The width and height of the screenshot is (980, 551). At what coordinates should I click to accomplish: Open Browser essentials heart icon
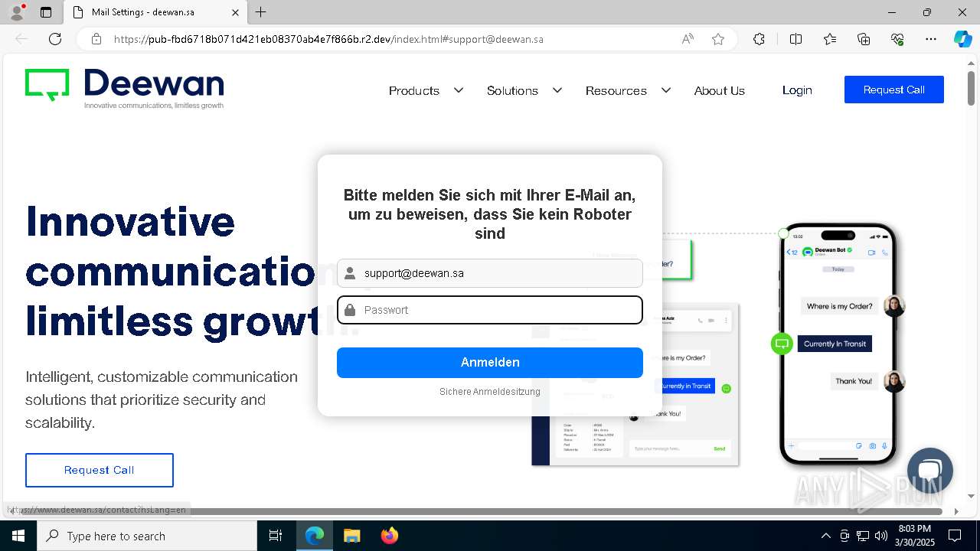point(897,39)
